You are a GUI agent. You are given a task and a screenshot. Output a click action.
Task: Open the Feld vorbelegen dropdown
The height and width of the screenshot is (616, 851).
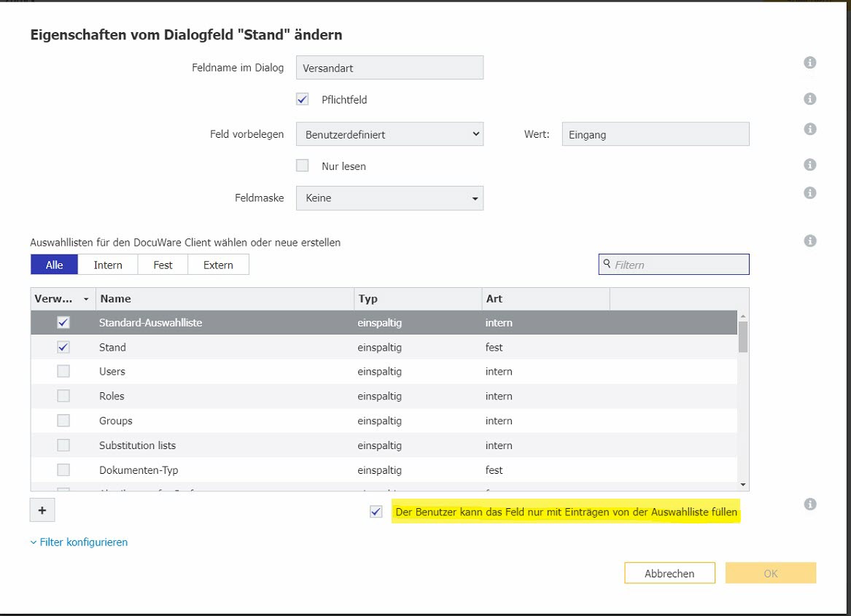click(x=389, y=135)
